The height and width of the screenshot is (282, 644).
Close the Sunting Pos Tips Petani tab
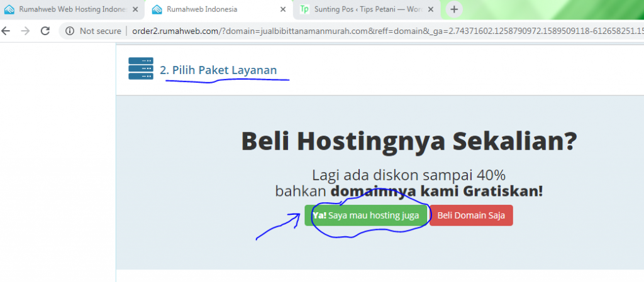(x=431, y=9)
